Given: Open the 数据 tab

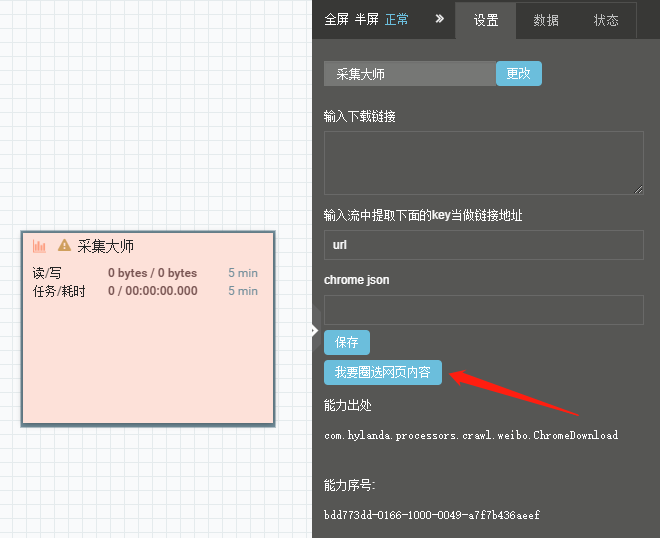Looking at the screenshot, I should [x=546, y=20].
